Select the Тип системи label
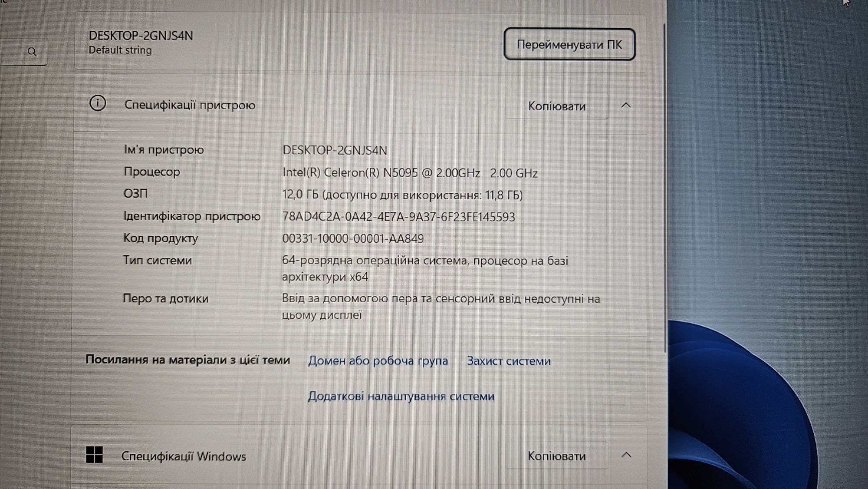The width and height of the screenshot is (868, 489). point(157,260)
